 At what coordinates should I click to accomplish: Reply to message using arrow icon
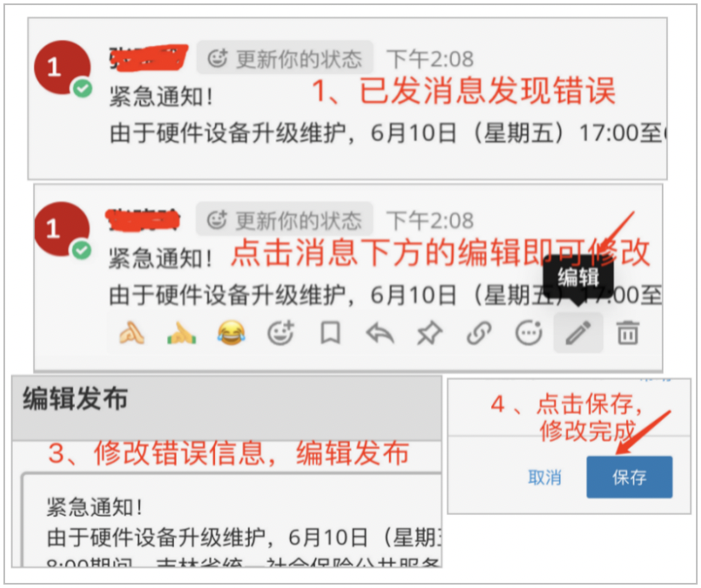click(x=380, y=334)
